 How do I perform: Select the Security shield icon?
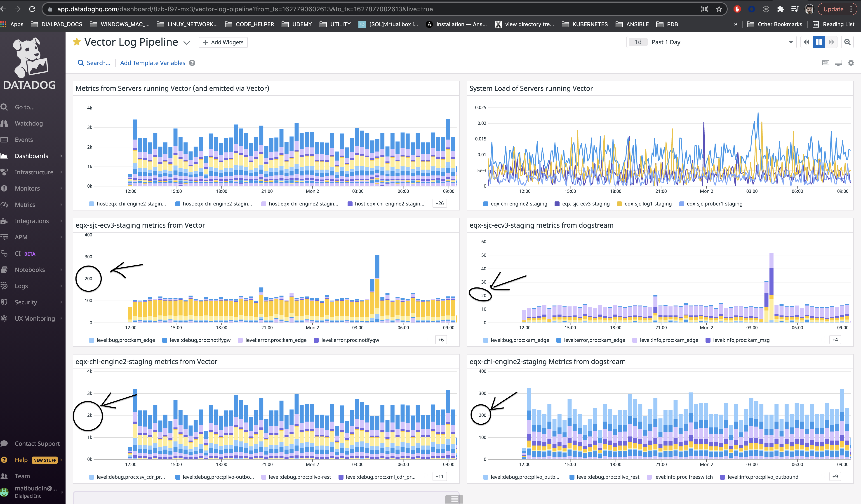click(x=5, y=302)
